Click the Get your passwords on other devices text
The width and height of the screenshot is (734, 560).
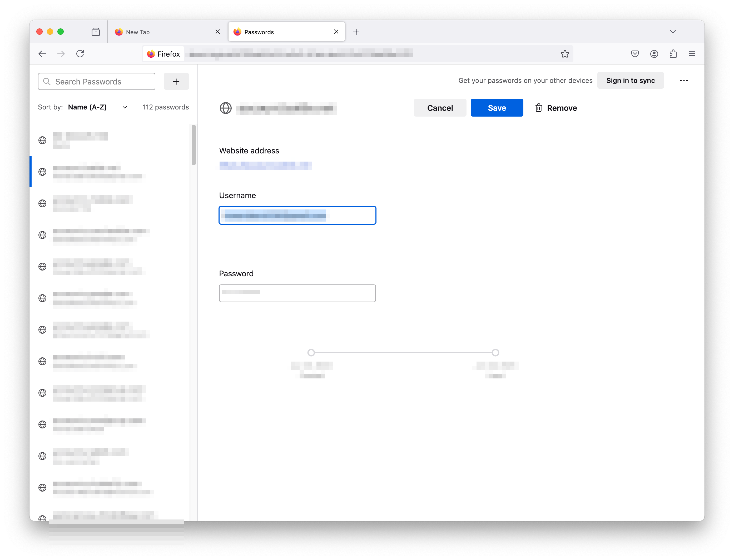525,80
